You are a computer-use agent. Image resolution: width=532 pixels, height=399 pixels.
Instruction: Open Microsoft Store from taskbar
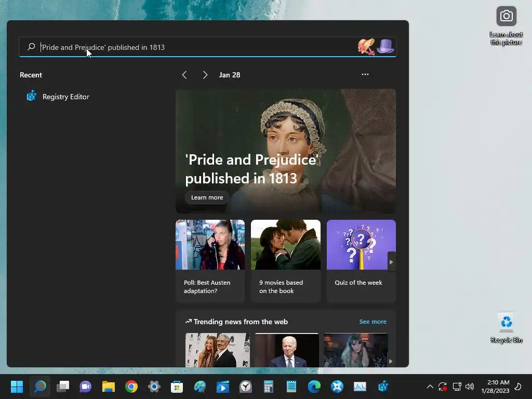[x=177, y=387]
